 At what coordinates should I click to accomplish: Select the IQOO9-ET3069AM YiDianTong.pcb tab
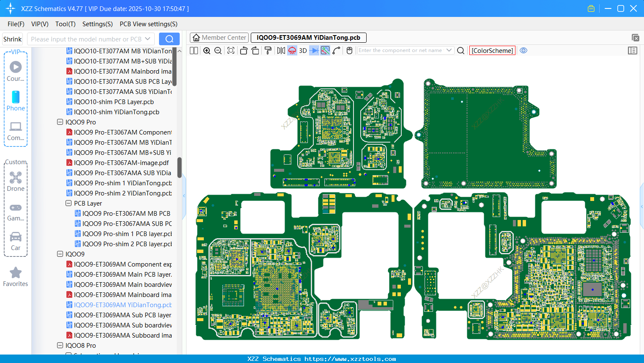tap(309, 38)
